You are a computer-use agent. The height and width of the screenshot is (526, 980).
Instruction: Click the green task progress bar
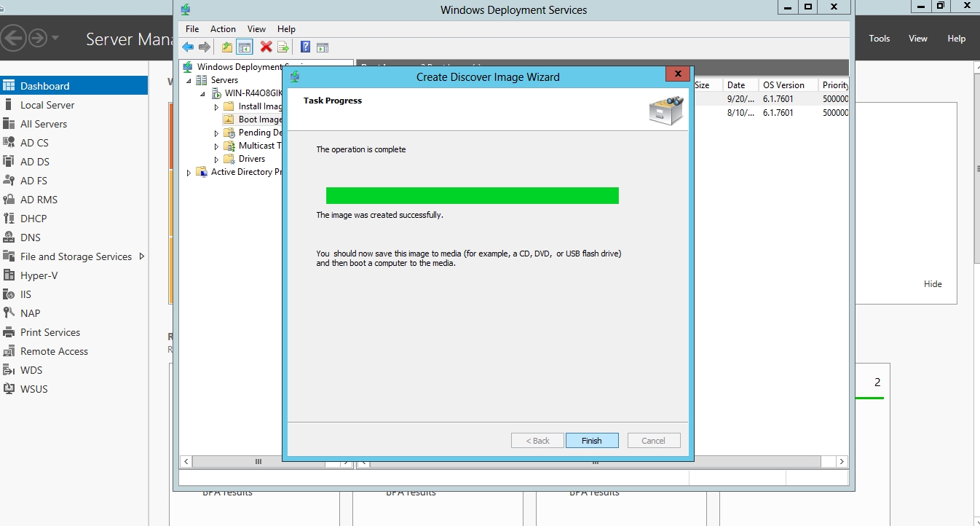473,195
